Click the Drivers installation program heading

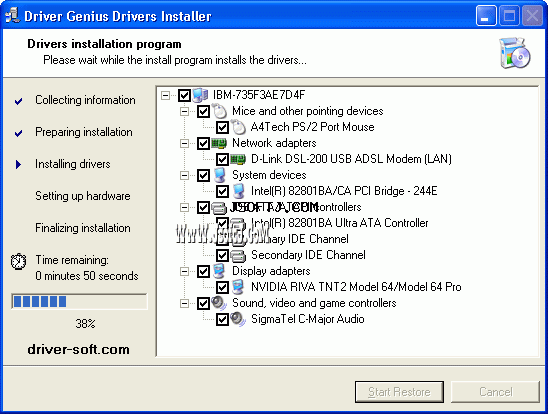tap(104, 44)
